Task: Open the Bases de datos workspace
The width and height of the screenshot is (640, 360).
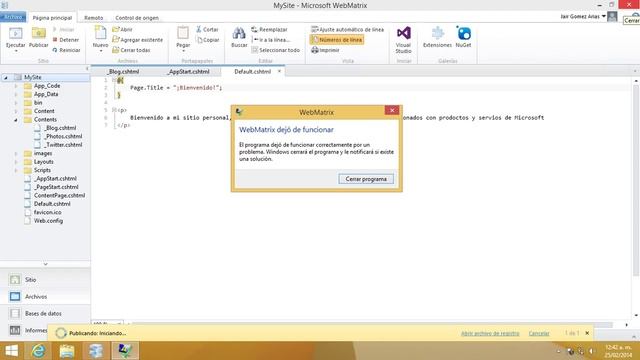Action: click(45, 313)
